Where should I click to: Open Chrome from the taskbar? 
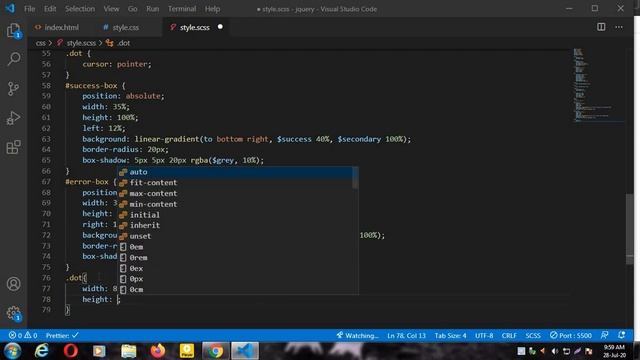(x=215, y=351)
